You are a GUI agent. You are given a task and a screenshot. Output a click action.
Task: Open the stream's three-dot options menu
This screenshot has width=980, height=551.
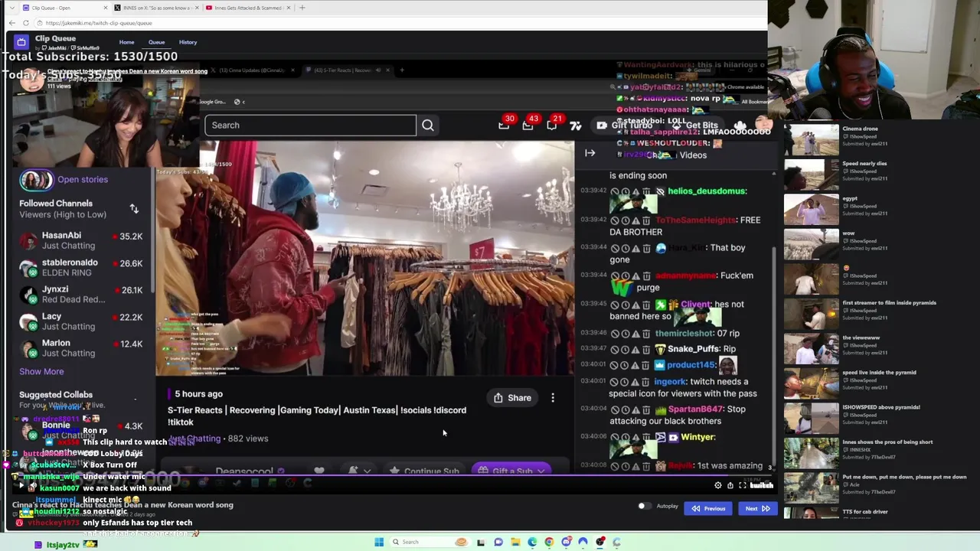[x=553, y=398]
